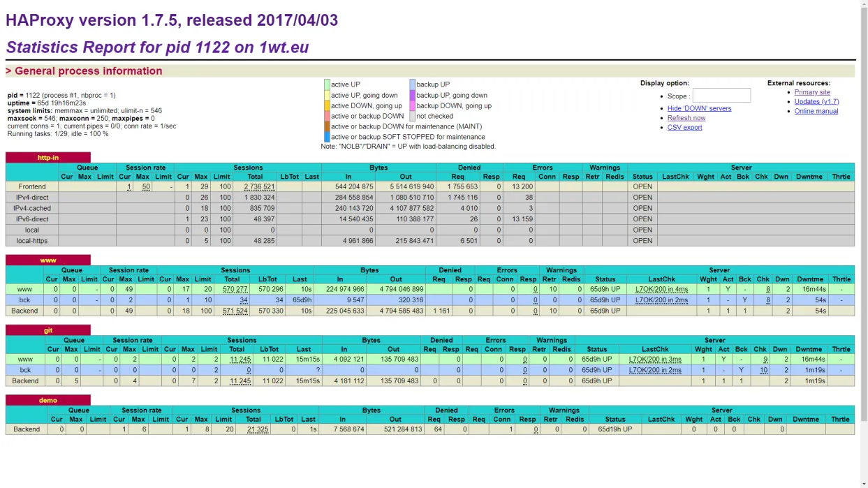Click the Scope input field

pos(721,96)
